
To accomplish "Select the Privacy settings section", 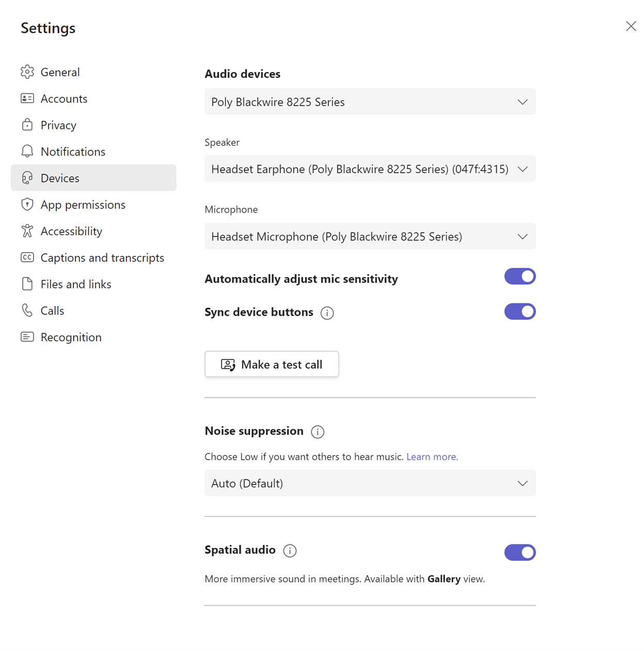I will coord(93,125).
